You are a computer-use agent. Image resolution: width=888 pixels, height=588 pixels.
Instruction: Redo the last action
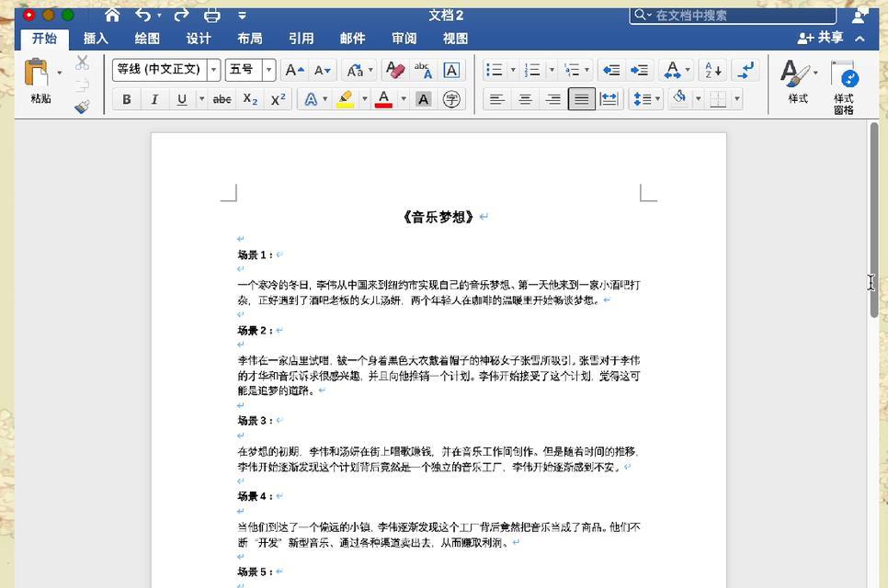[x=181, y=16]
